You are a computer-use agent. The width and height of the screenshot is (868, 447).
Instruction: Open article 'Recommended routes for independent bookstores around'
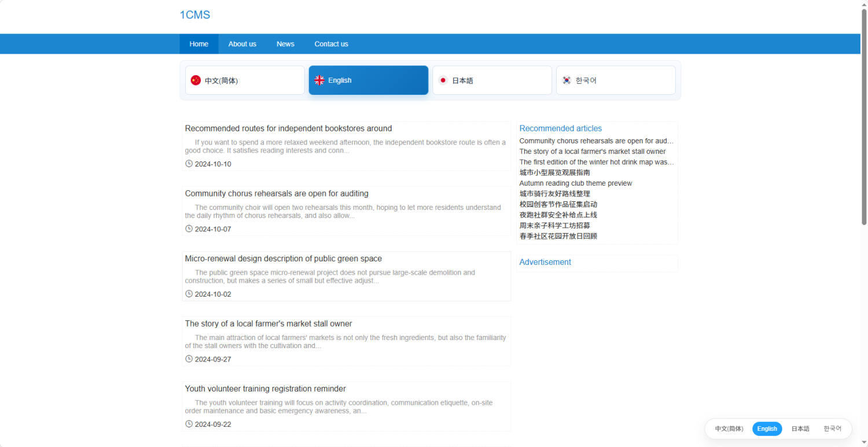[x=289, y=128]
